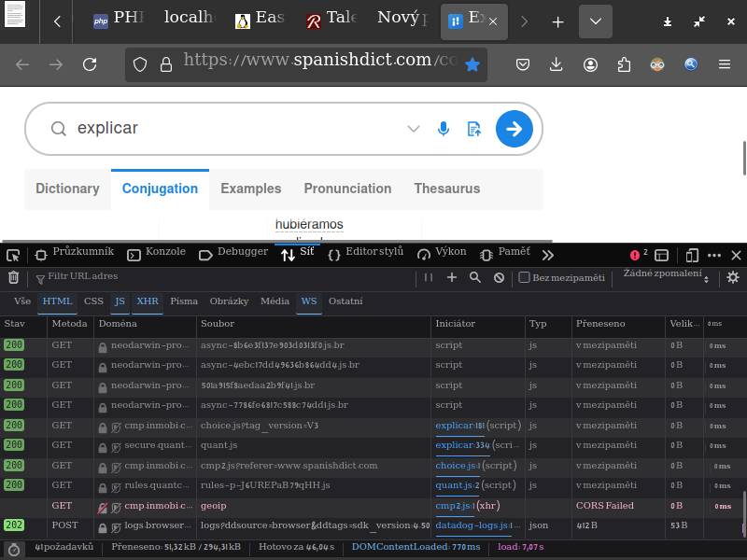Image resolution: width=747 pixels, height=560 pixels.
Task: Reload the current page
Action: point(90,64)
